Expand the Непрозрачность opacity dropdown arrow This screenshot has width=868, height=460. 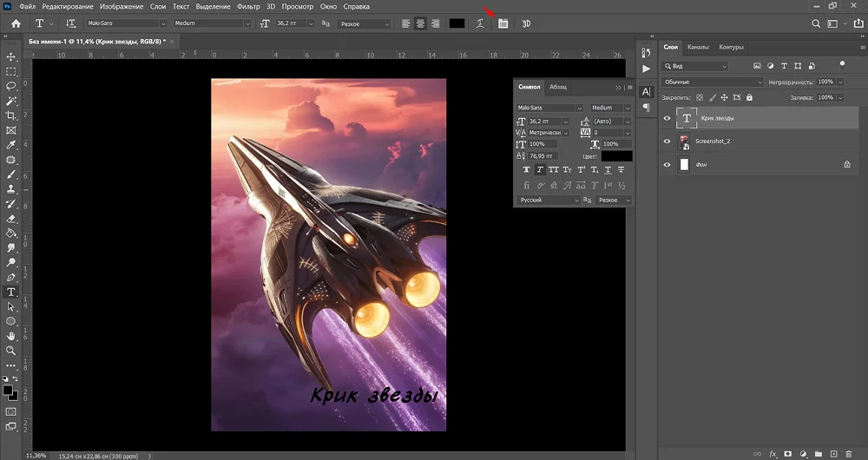click(841, 82)
